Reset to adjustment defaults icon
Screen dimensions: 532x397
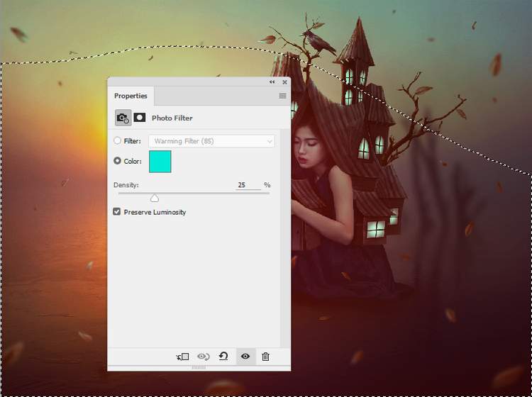[x=223, y=357]
